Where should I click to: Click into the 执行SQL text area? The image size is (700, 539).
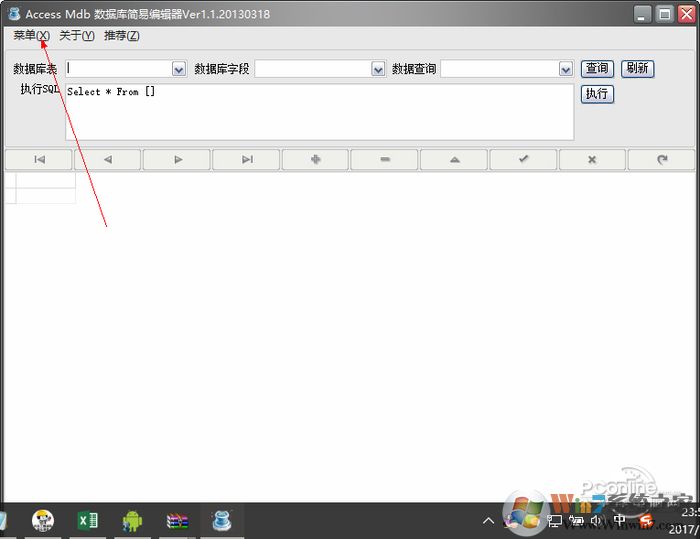pos(320,112)
